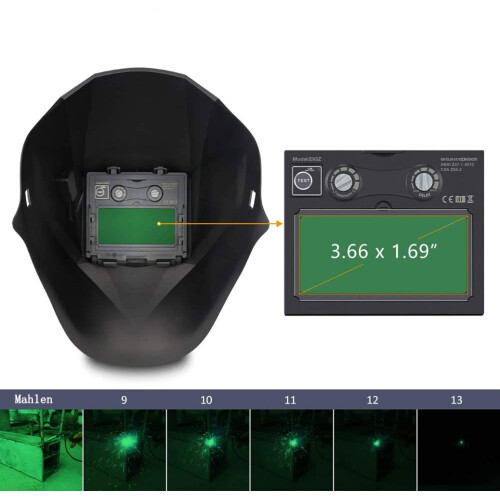Select the shade 9 column label
Screen dimensions: 500x500
point(124,400)
